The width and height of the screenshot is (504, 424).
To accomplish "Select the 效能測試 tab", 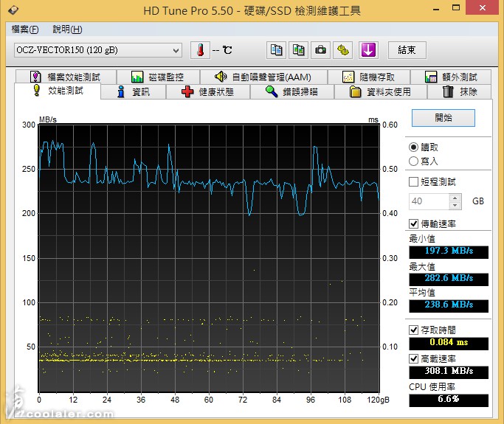I will (58, 91).
